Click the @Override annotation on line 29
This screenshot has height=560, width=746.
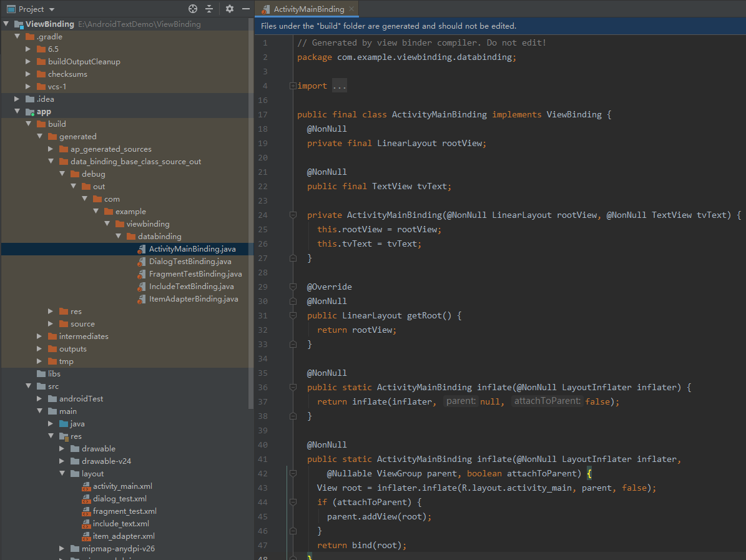tap(329, 287)
